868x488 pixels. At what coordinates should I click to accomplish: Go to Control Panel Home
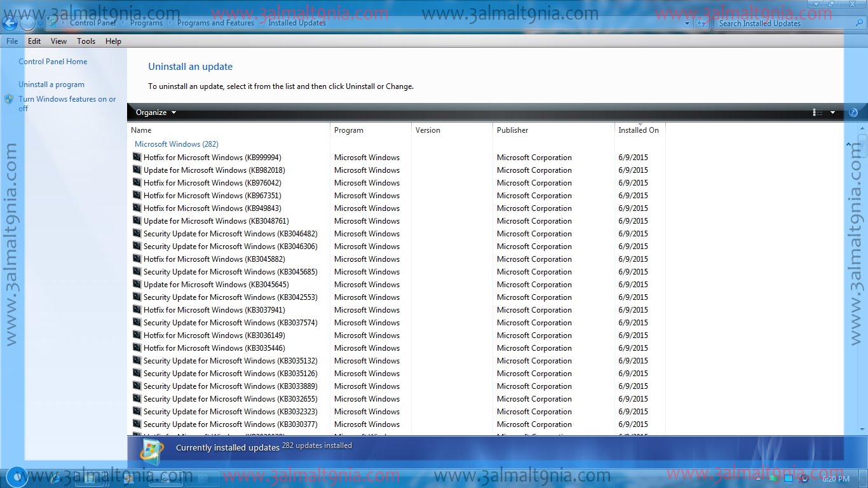[53, 62]
